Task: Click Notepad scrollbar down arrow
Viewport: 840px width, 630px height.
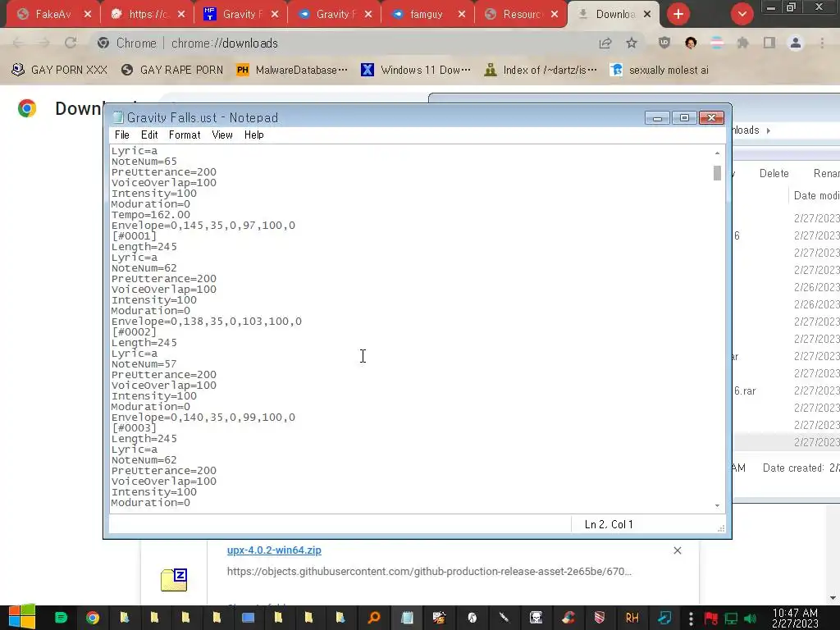Action: [717, 505]
